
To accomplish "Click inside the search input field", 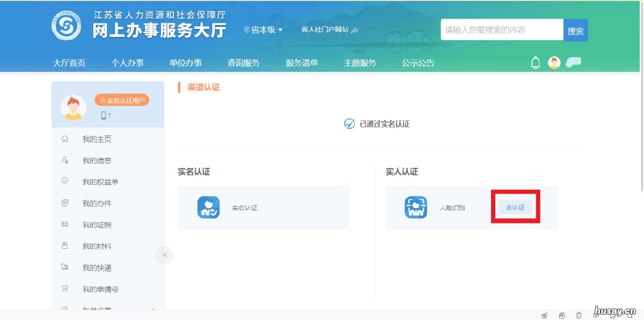I will click(x=499, y=30).
